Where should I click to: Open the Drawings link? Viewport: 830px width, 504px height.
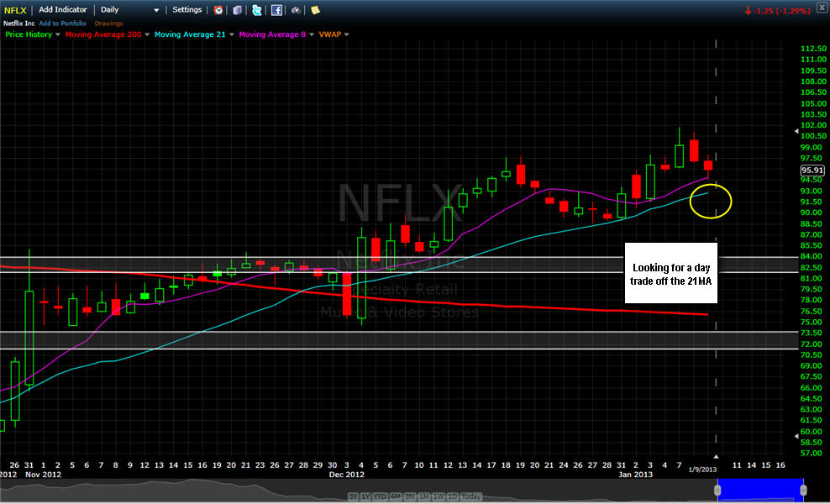(x=108, y=24)
